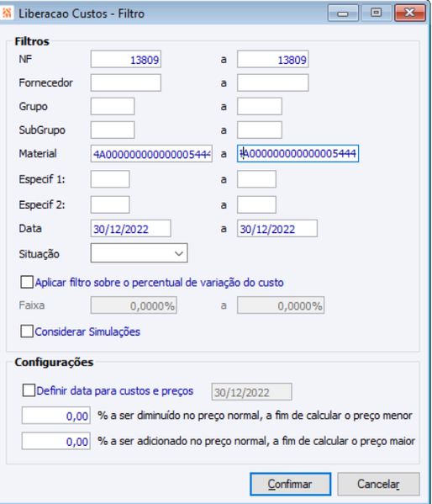Click the window title 'Liberacao Custos - Filtro'

click(82, 13)
